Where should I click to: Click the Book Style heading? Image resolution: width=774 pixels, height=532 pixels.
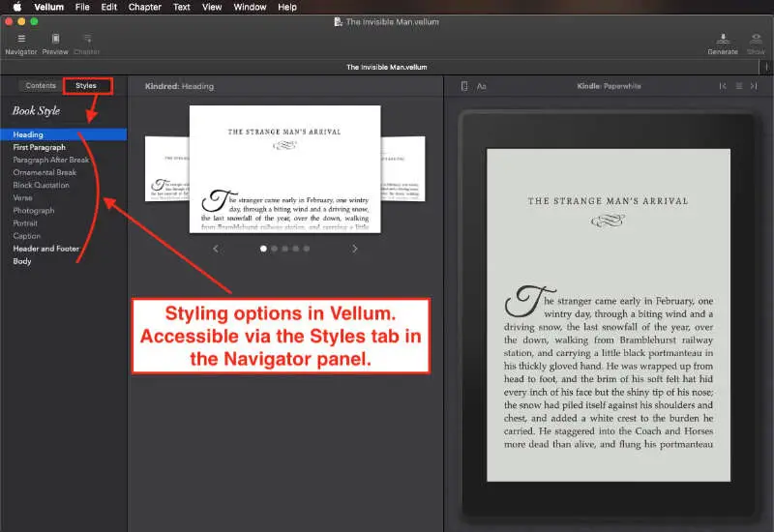(x=36, y=111)
